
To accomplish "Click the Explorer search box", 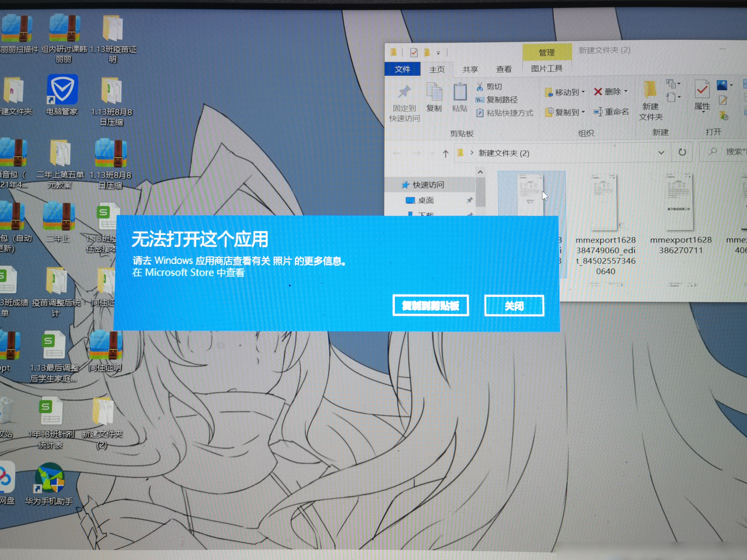I will click(x=724, y=152).
